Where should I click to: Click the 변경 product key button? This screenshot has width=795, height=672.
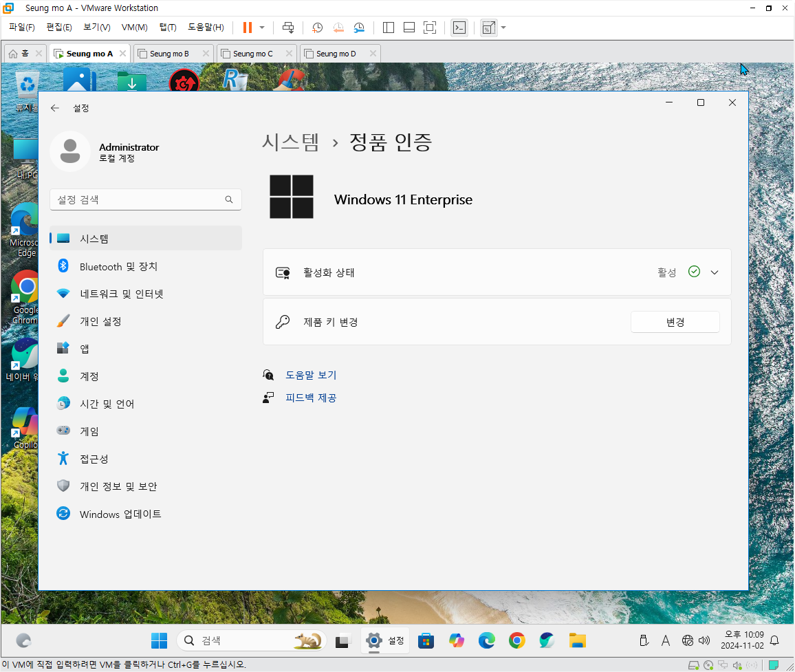pos(675,322)
